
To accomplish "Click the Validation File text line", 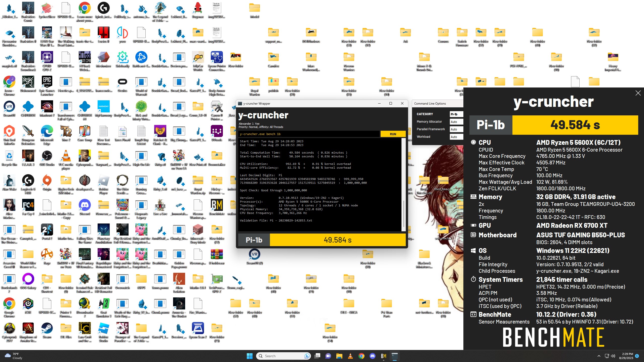I will click(x=276, y=220).
